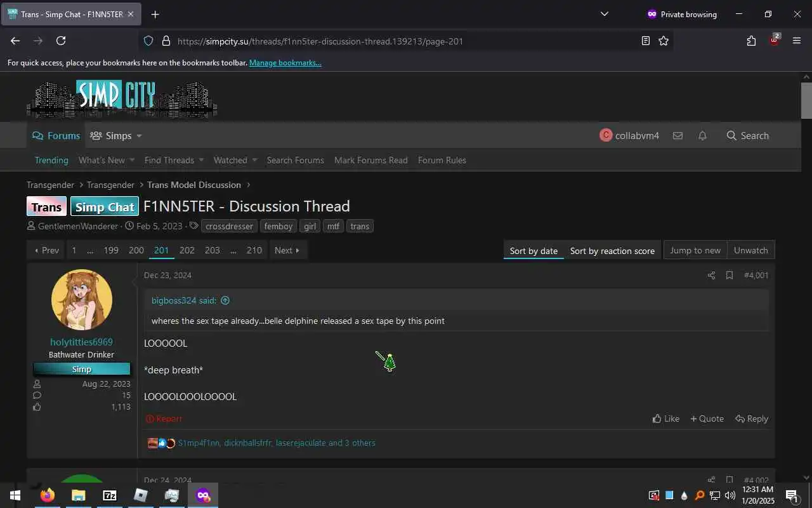This screenshot has width=812, height=508.
Task: Go to page 199
Action: (x=111, y=250)
